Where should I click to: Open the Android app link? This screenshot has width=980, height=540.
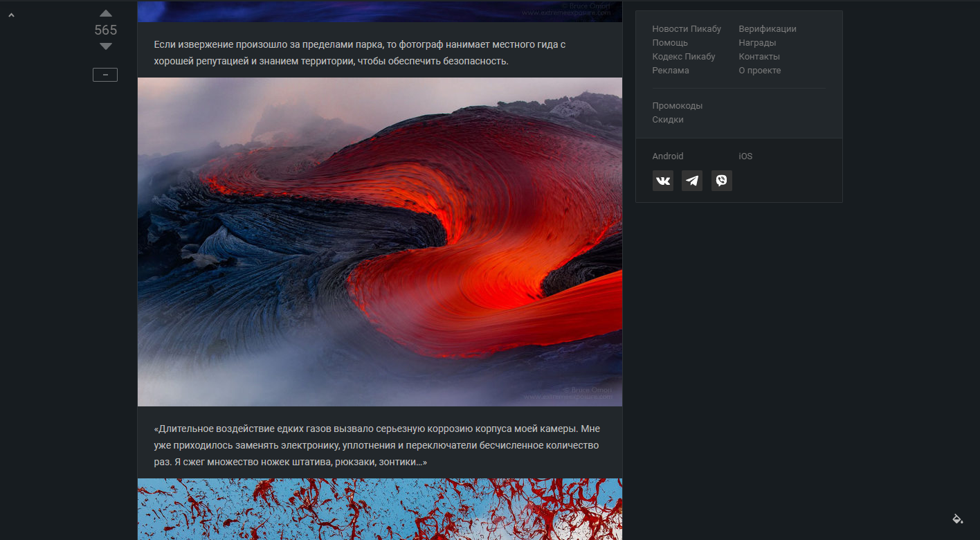(668, 156)
